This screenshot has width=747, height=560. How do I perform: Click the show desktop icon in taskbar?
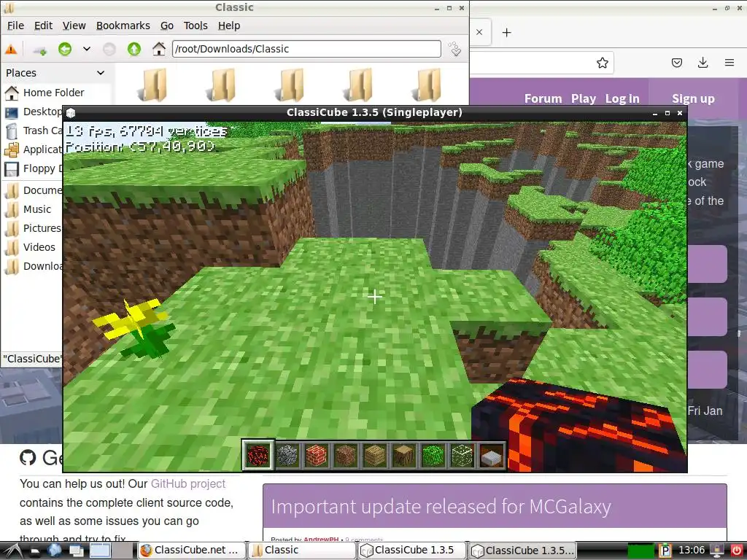pos(76,551)
